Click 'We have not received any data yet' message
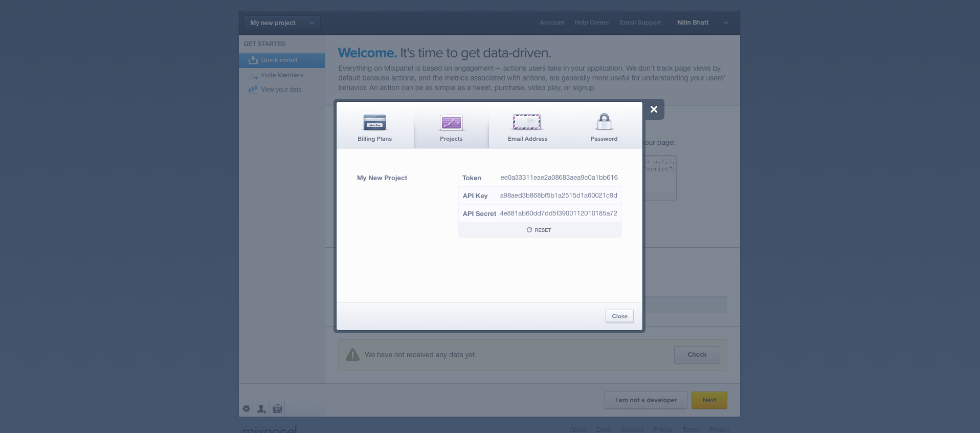 (420, 355)
